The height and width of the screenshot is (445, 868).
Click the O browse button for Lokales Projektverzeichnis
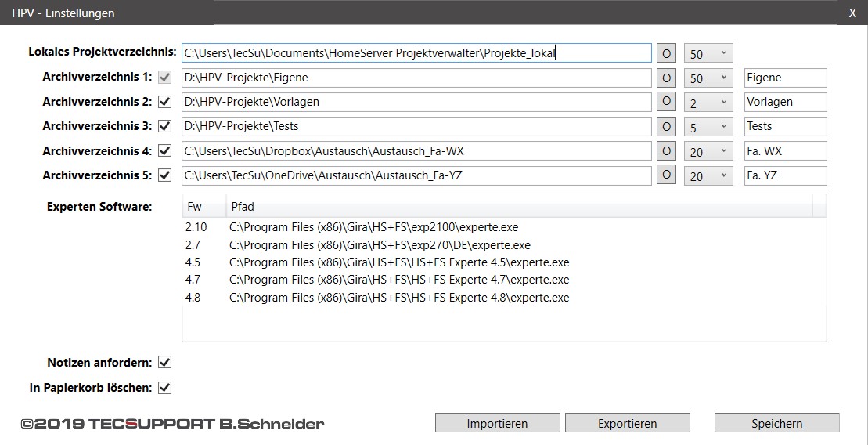(666, 53)
